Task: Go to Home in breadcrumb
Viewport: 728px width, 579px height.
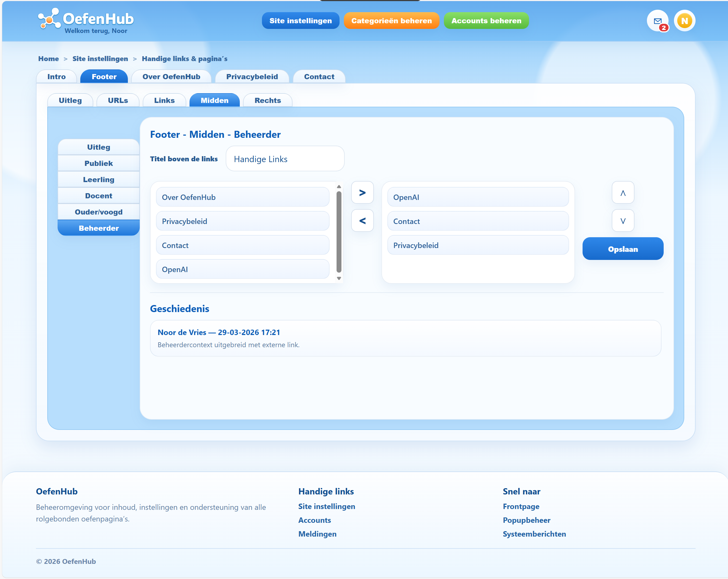Action: (x=48, y=59)
